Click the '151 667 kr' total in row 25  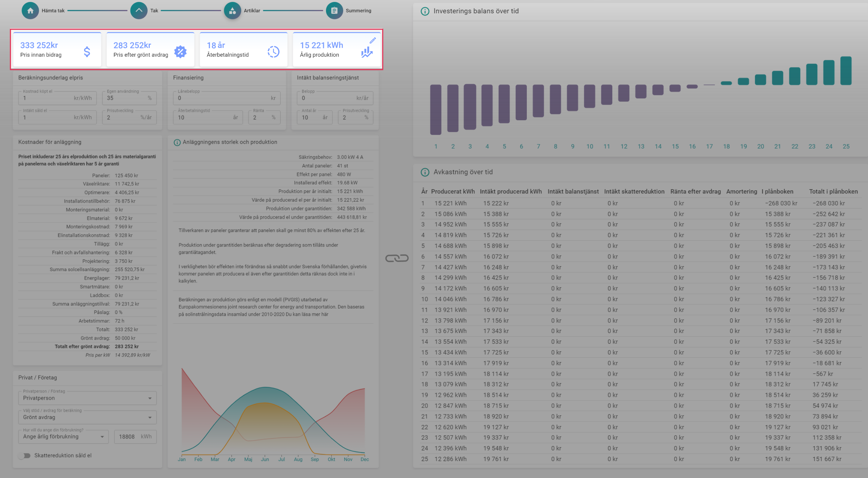coord(827,459)
